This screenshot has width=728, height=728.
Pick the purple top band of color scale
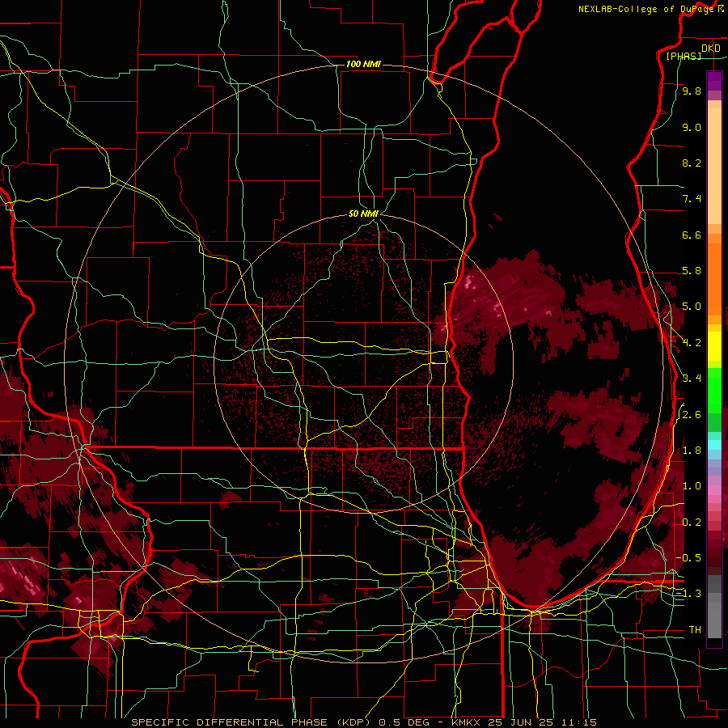(x=714, y=81)
